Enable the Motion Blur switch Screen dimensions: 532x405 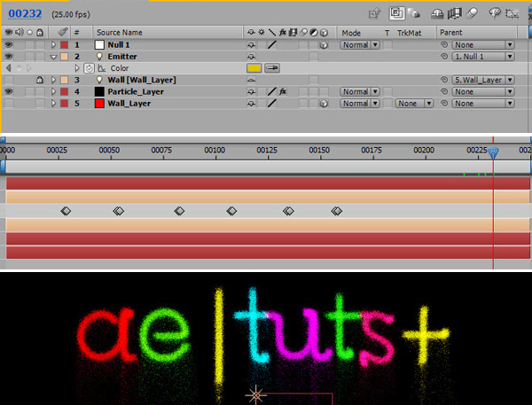point(472,13)
